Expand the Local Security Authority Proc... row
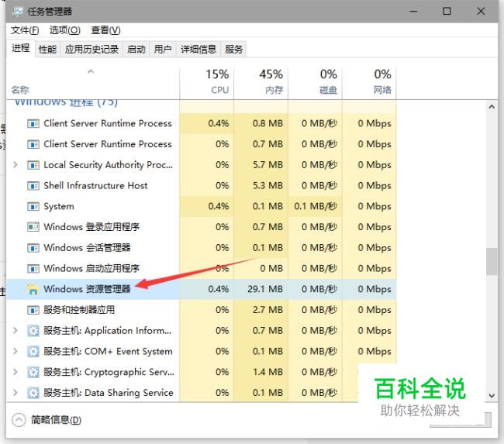 (x=15, y=165)
